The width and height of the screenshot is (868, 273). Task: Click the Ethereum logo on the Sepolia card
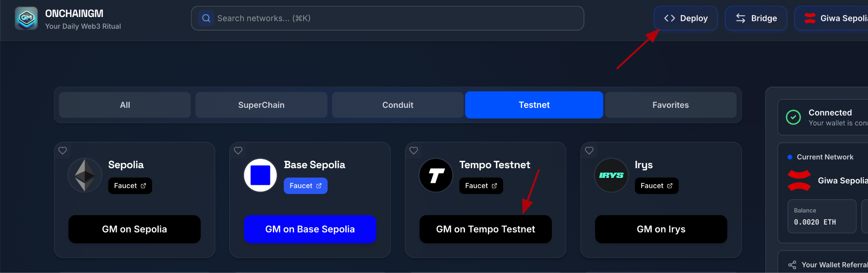click(84, 175)
